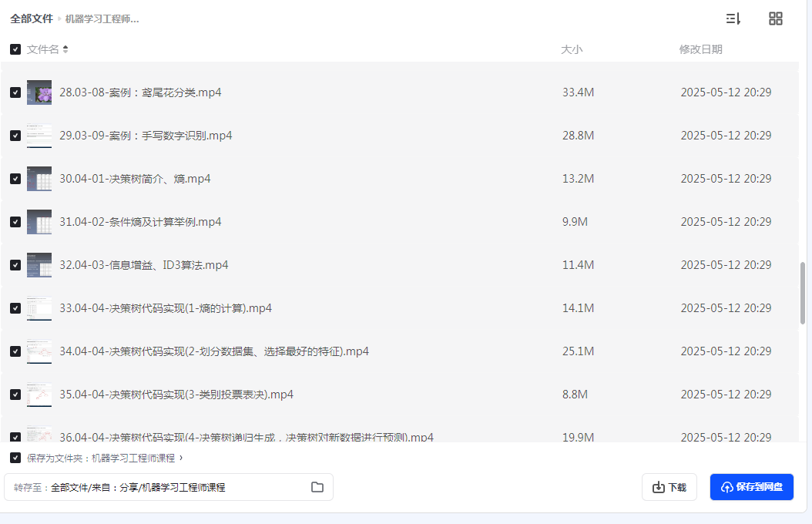Click the vertical scrollbar thumb
Viewport: 812px width, 524px height.
(x=803, y=293)
